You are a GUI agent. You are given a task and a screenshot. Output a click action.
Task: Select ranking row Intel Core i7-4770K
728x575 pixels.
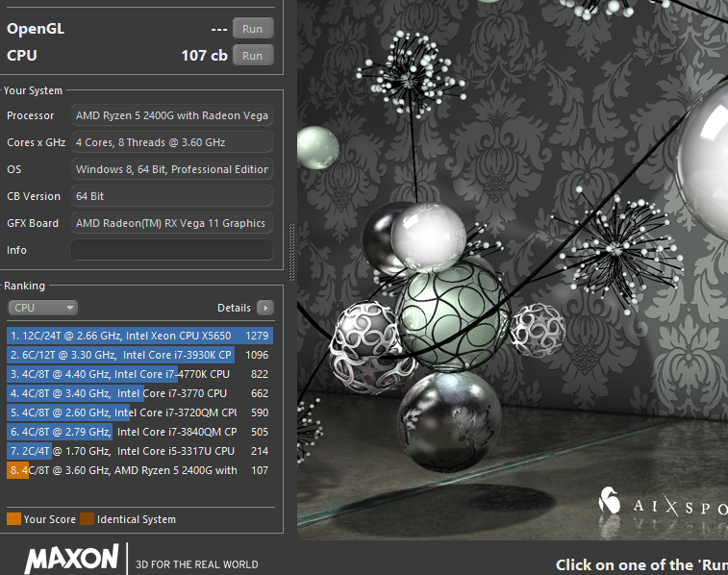coord(139,374)
